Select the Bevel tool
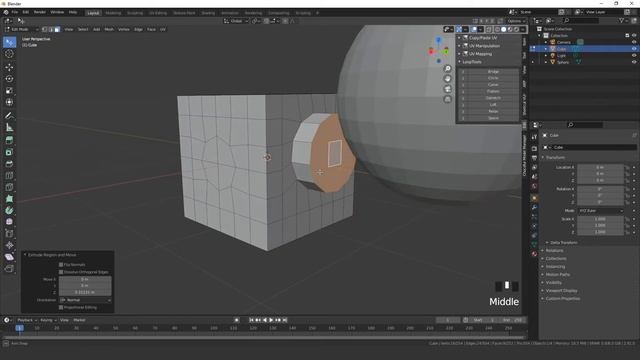The image size is (640, 360). pos(9,164)
